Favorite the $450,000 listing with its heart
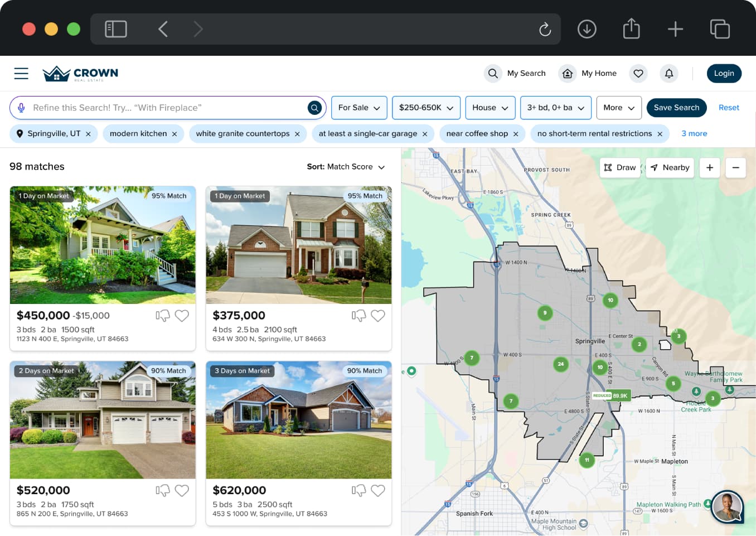Image resolution: width=756 pixels, height=536 pixels. coord(182,316)
